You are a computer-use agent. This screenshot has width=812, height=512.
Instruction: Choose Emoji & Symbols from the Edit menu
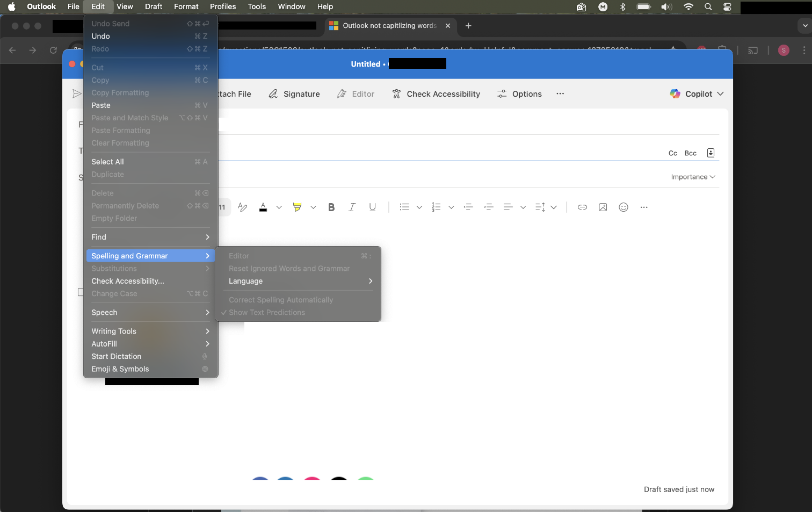[x=150, y=369]
